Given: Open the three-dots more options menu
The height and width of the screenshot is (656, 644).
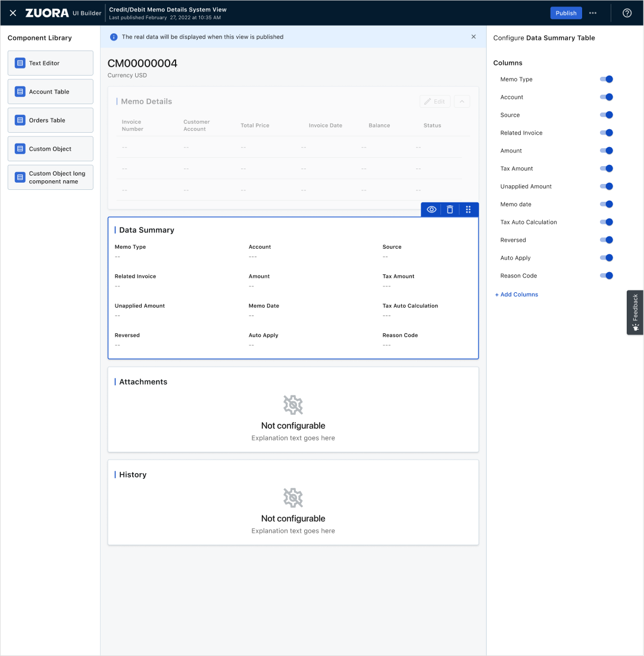Looking at the screenshot, I should point(593,13).
